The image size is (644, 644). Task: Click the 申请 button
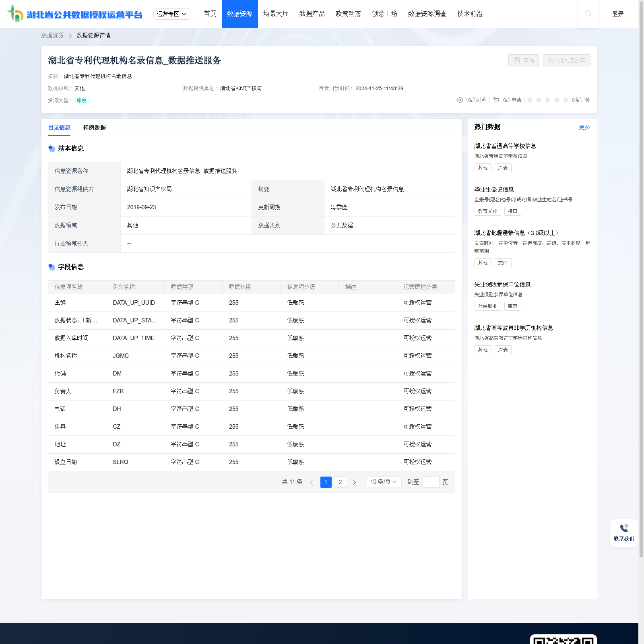click(524, 60)
